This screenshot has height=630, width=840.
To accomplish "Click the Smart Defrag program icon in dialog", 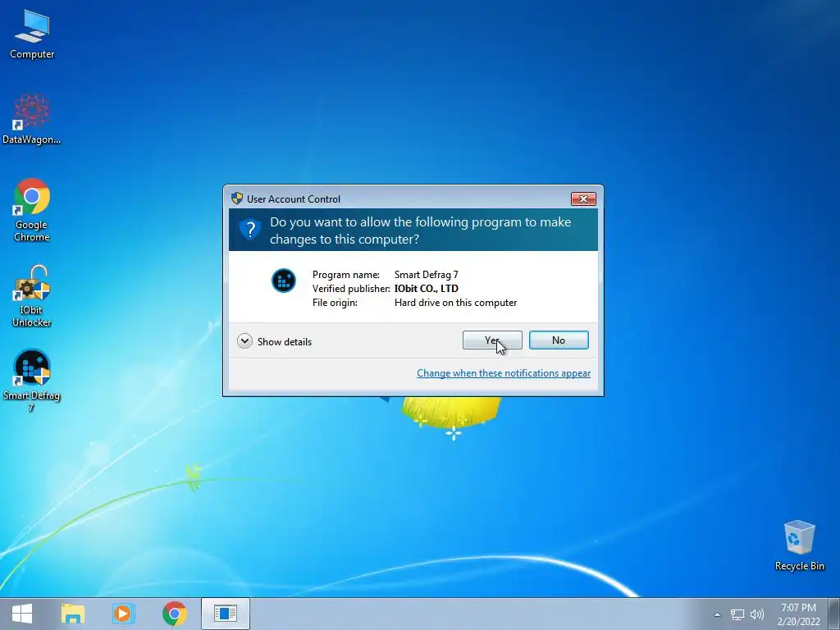I will [x=283, y=281].
